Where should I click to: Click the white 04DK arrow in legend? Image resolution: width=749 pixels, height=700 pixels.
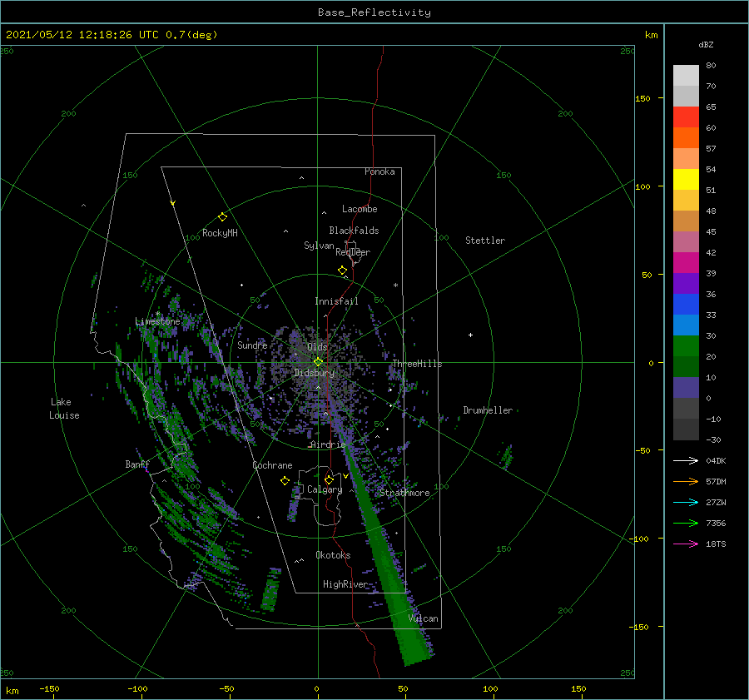[686, 460]
